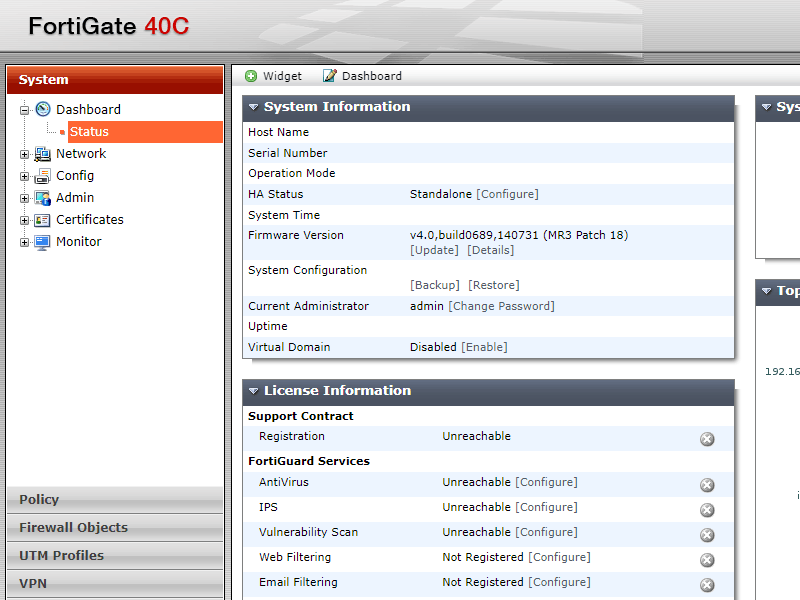The image size is (800, 600).
Task: Click the Certificates icon
Action: (x=42, y=220)
